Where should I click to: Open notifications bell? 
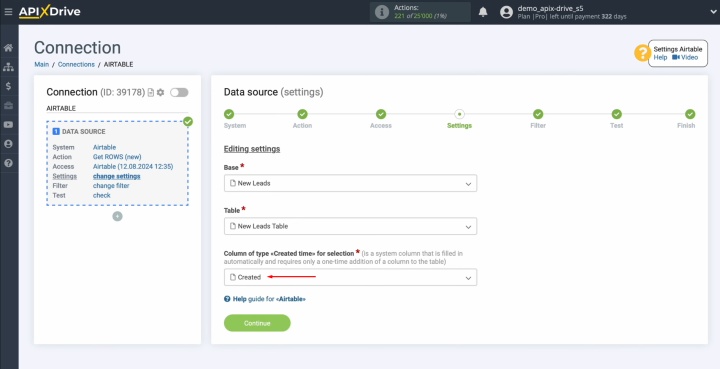pos(483,12)
